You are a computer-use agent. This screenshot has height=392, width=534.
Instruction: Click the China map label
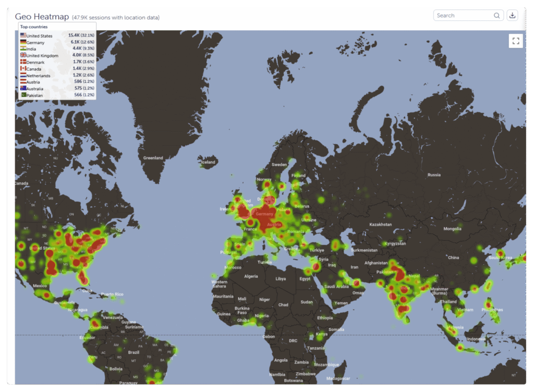453,258
